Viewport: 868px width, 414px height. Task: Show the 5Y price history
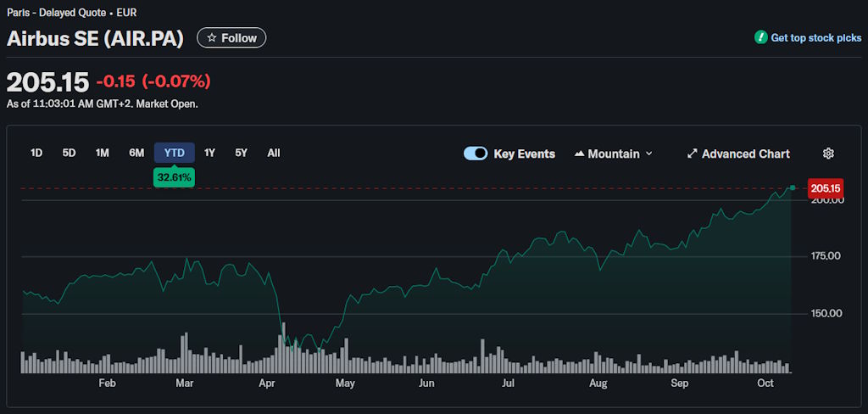242,153
